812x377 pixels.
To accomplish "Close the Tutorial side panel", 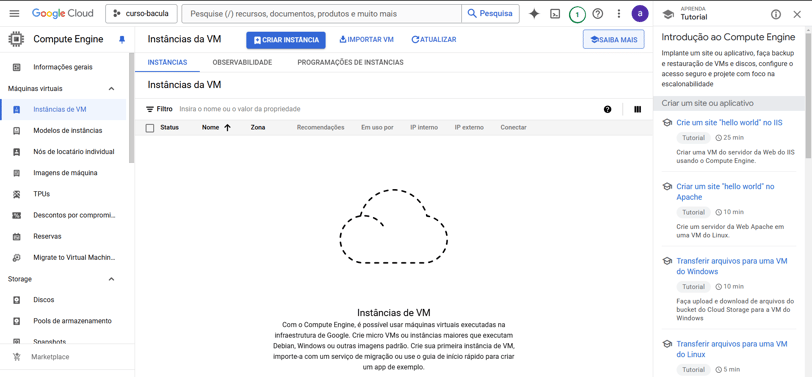I will (x=797, y=14).
